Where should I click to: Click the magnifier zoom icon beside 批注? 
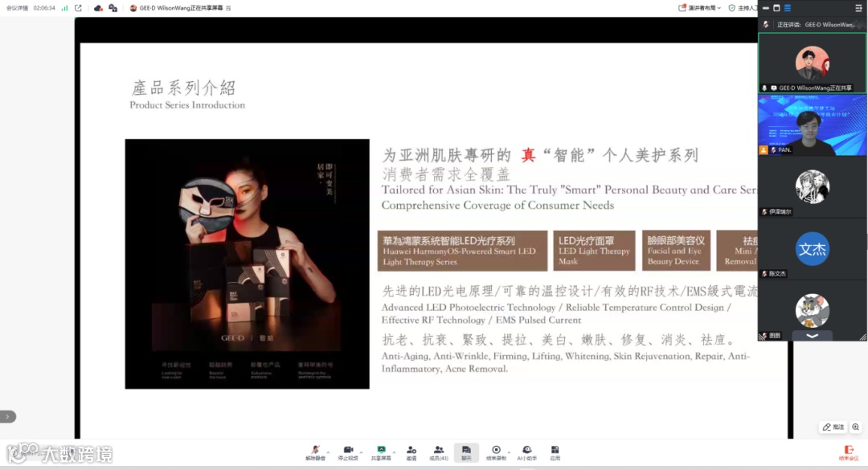tap(856, 427)
